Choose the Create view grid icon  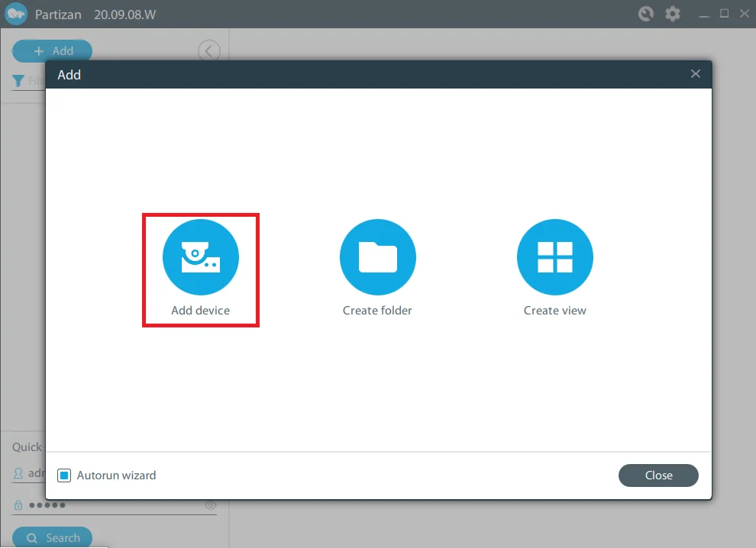(x=555, y=257)
